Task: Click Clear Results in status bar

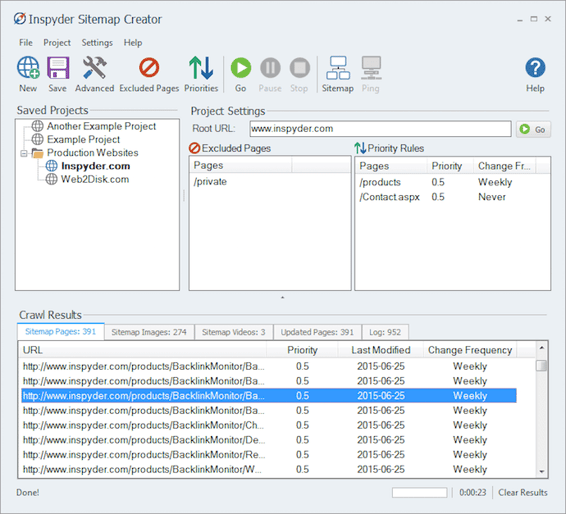Action: coord(523,492)
